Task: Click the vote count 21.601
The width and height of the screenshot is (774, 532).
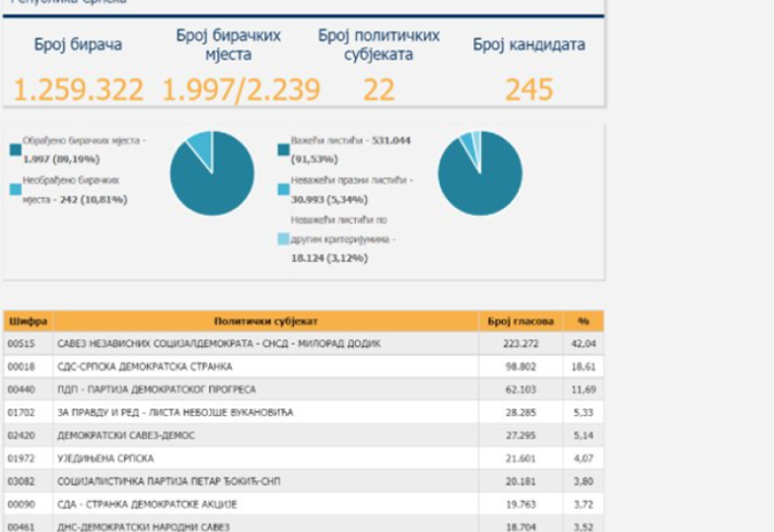Action: 521,458
